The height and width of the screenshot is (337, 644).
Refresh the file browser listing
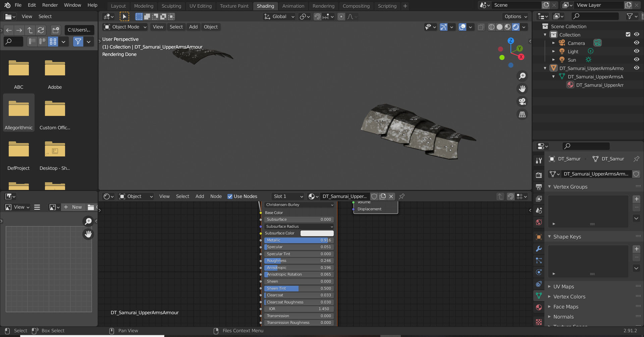point(41,30)
